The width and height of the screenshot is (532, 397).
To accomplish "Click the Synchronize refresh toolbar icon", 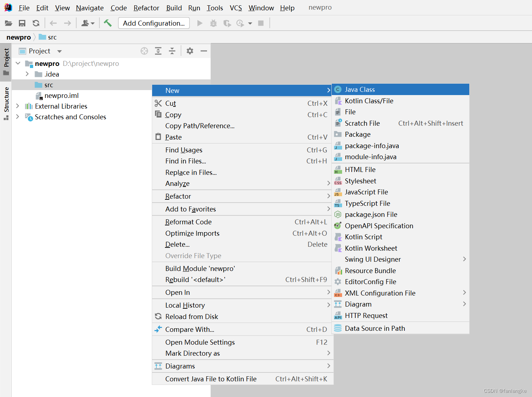I will [36, 23].
